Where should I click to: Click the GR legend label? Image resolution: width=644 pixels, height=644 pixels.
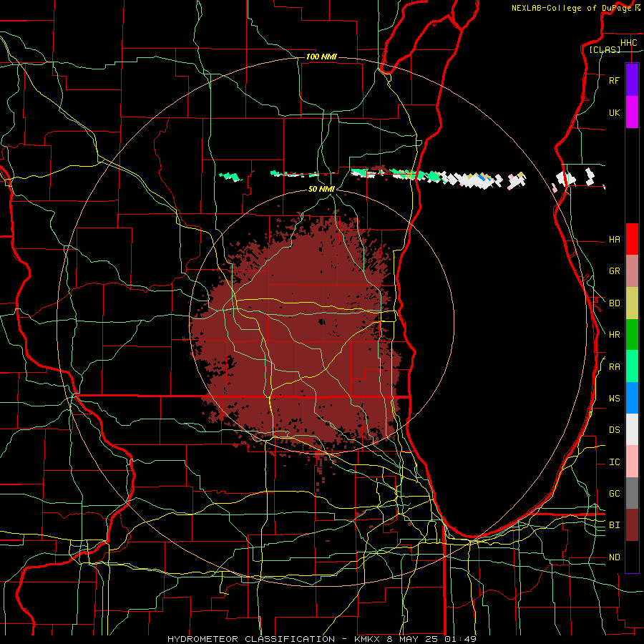[x=614, y=271]
